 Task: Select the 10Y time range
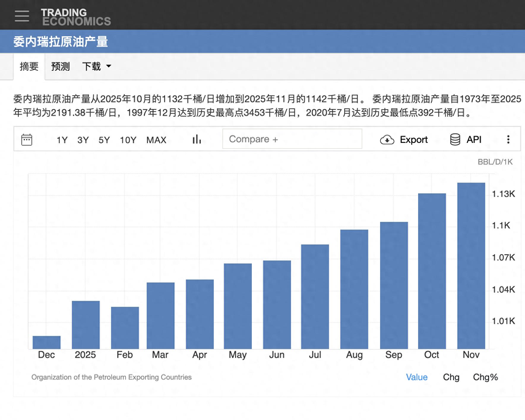click(x=128, y=140)
